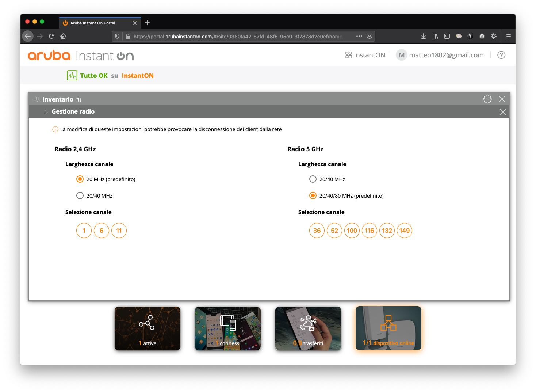Click the aruba Instant On logo
The width and height of the screenshot is (536, 392).
click(x=81, y=56)
